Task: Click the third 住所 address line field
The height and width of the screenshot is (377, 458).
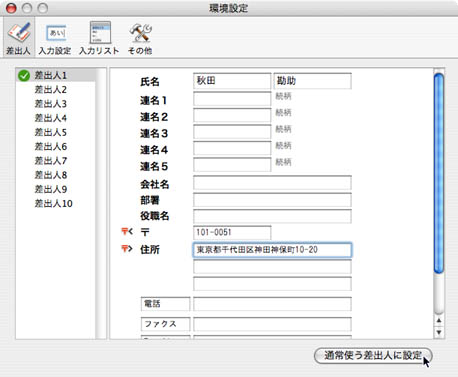Action: [272, 284]
